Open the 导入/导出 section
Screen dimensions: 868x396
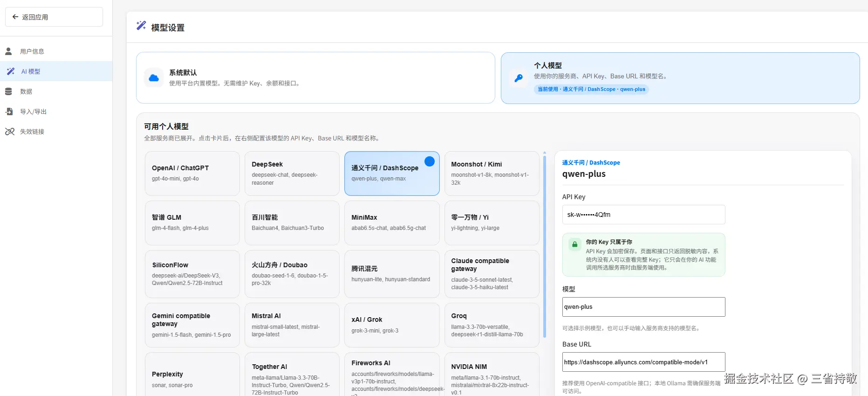point(56,111)
